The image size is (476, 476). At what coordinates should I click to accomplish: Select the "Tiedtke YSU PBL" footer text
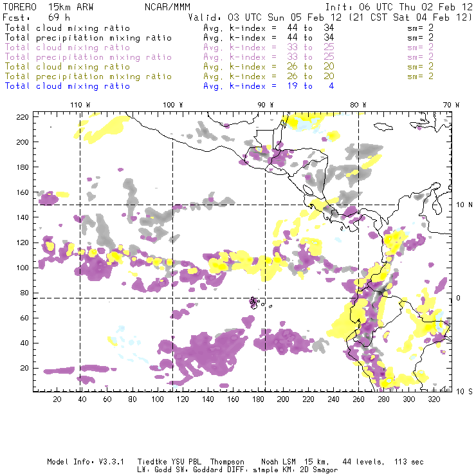pyautogui.click(x=169, y=462)
